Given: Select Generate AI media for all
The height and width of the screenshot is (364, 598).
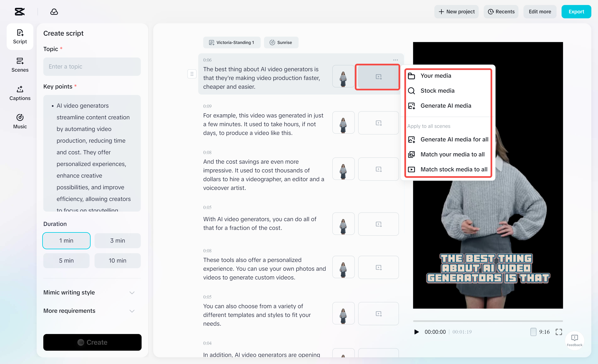Looking at the screenshot, I should [454, 140].
